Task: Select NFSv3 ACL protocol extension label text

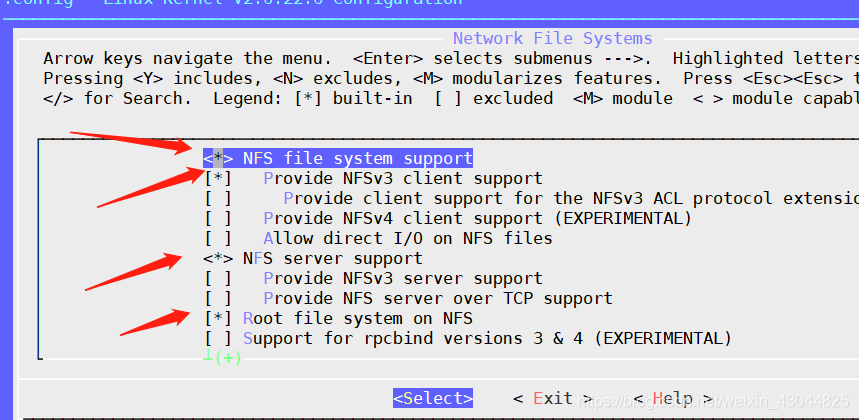Action: [x=571, y=198]
